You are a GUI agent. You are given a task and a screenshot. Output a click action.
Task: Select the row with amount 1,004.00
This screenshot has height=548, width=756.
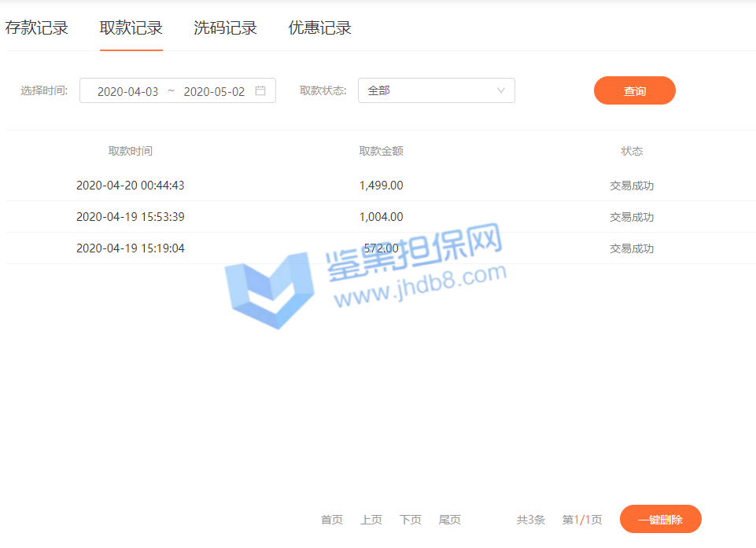(381, 217)
